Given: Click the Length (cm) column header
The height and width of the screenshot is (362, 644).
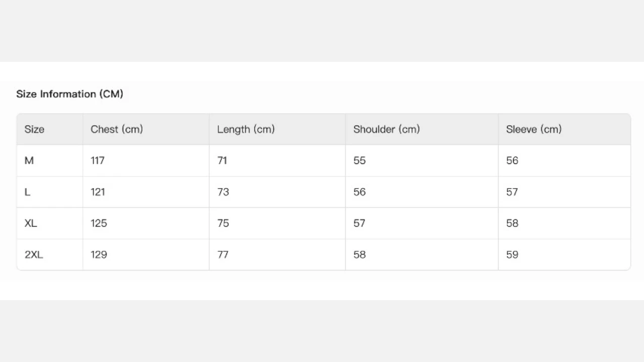Looking at the screenshot, I should pyautogui.click(x=246, y=129).
